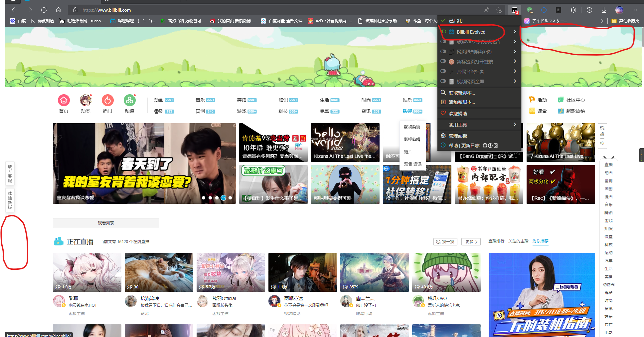The width and height of the screenshot is (644, 337).
Task: Enable the 片假名终结者 script
Action: tap(443, 71)
